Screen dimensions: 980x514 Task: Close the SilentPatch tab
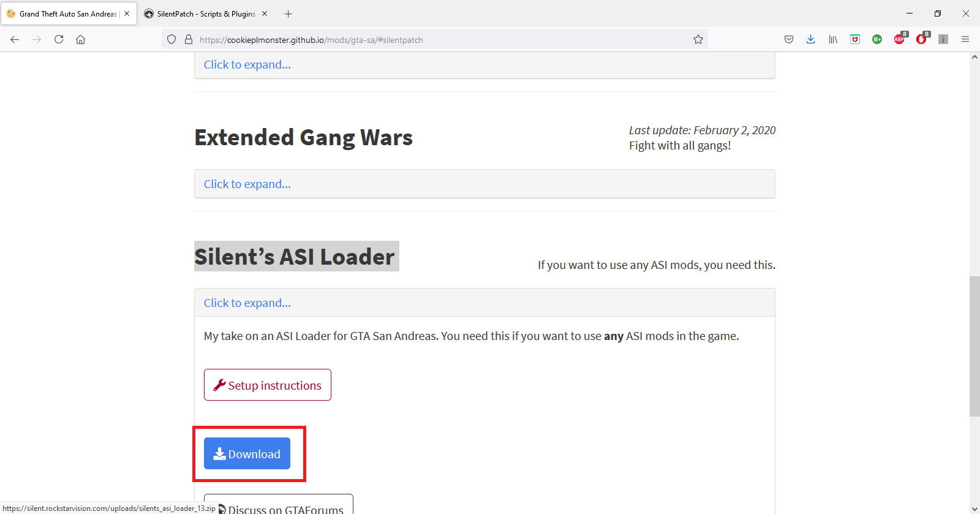tap(265, 13)
